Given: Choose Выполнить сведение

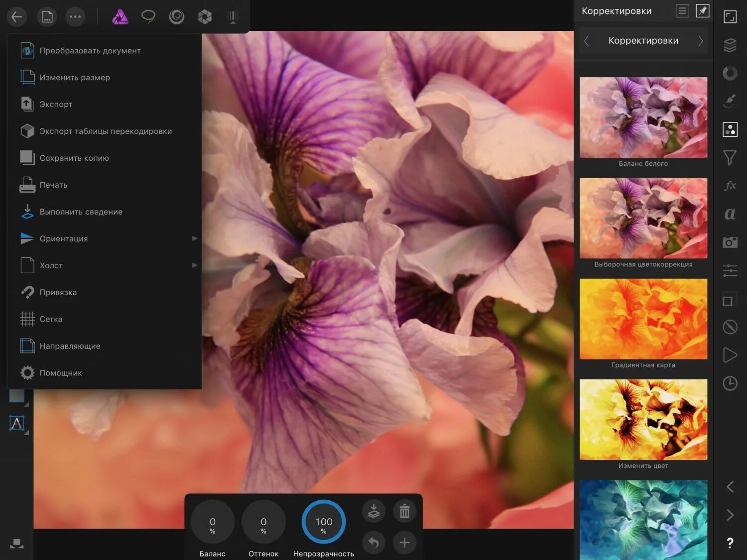Looking at the screenshot, I should point(105,212).
